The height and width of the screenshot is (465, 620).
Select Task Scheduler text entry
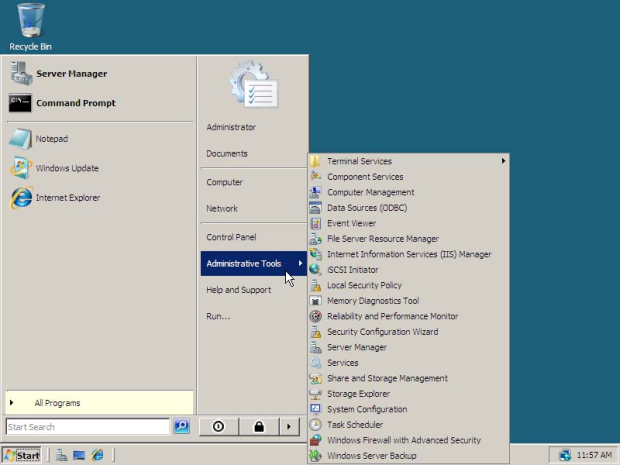coord(355,425)
